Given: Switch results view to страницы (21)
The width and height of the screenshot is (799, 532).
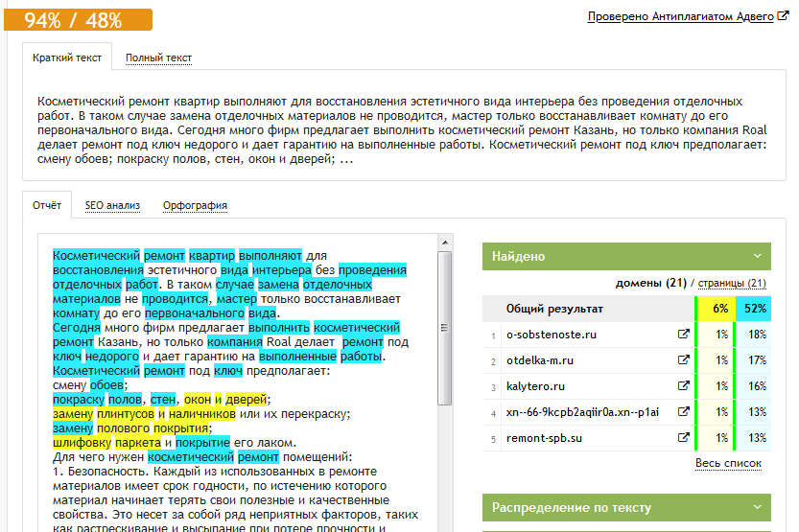Looking at the screenshot, I should 732,284.
